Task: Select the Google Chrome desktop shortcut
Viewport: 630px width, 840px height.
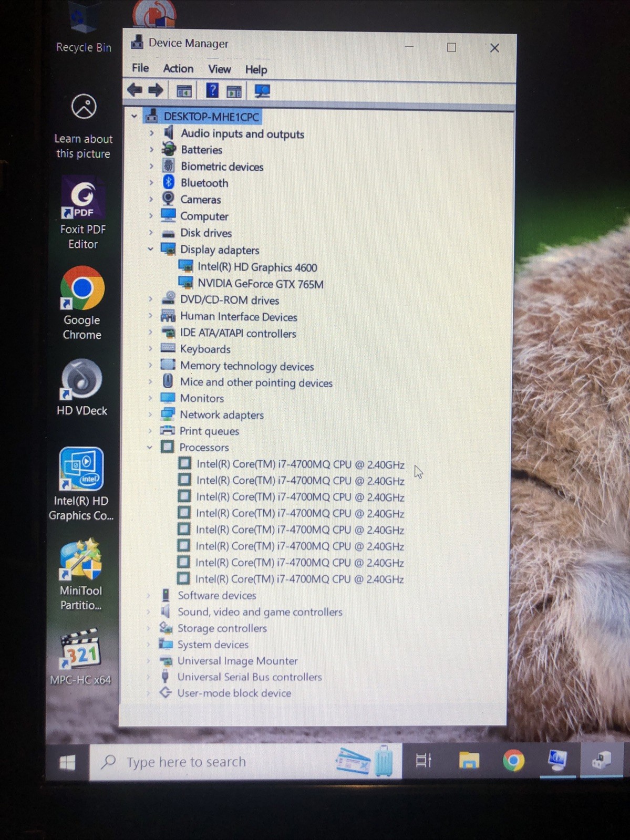Action: tap(82, 303)
